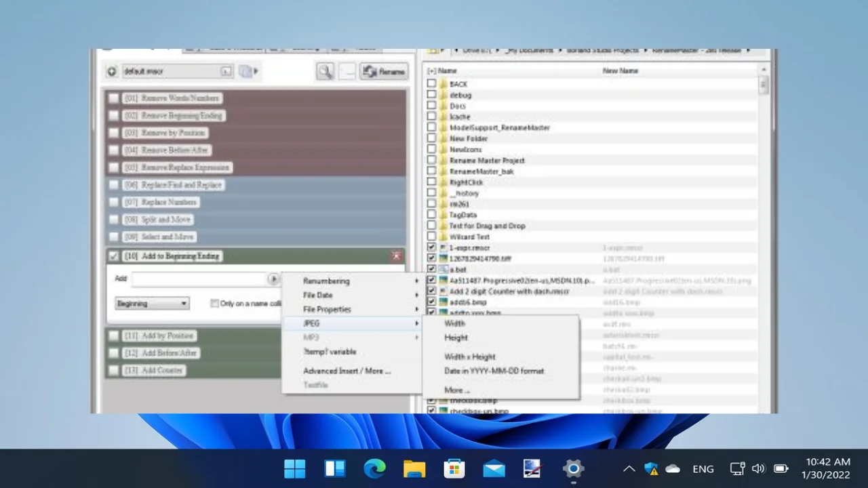
Task: Click the ENG language indicator
Action: (703, 468)
